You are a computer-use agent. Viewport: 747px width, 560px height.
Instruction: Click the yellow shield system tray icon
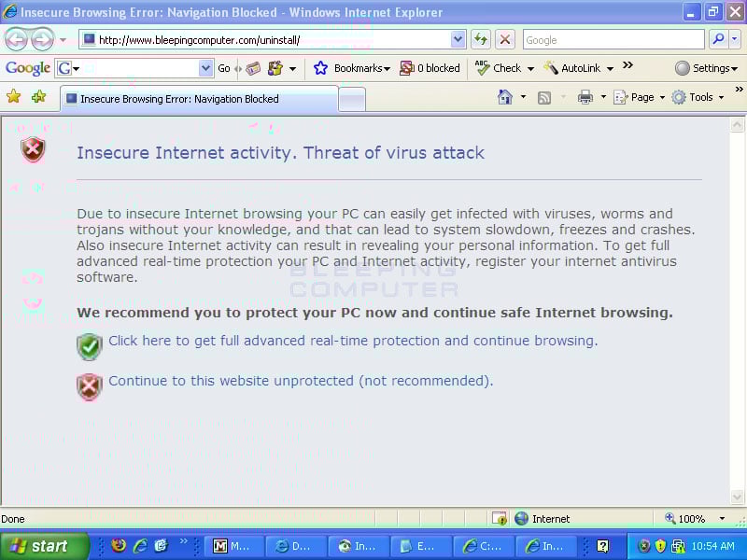pos(660,546)
